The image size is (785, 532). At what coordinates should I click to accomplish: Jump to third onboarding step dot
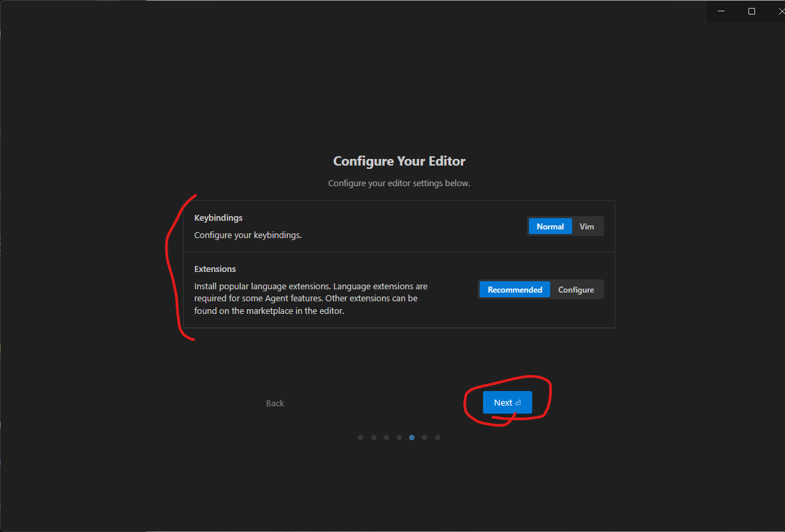387,438
